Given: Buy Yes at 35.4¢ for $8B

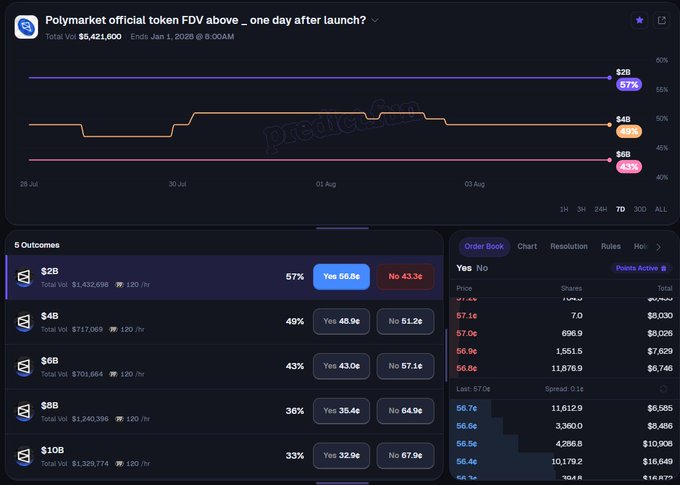Looking at the screenshot, I should pos(341,410).
